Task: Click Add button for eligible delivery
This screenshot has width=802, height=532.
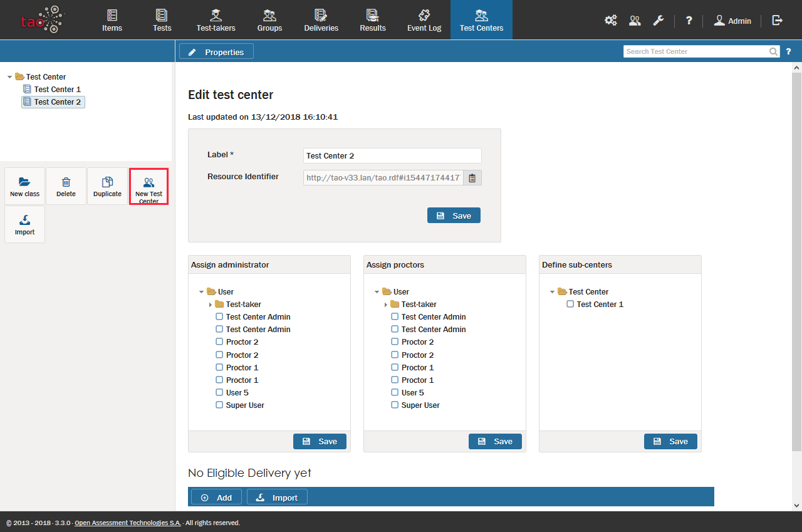Action: point(216,498)
